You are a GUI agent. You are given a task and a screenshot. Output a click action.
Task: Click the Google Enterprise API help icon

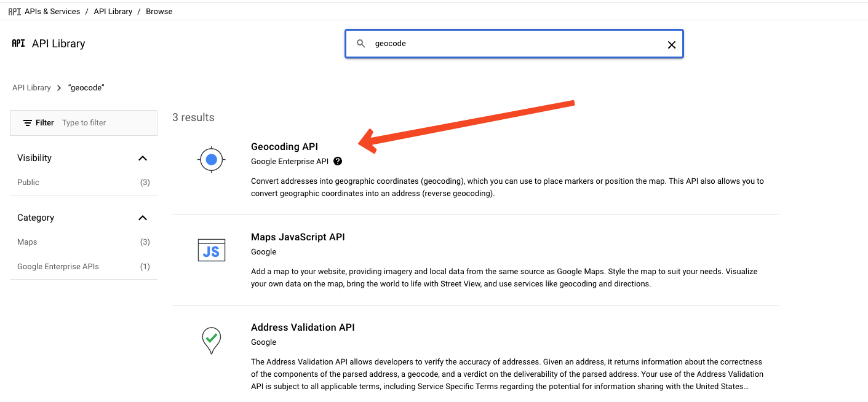(x=338, y=162)
